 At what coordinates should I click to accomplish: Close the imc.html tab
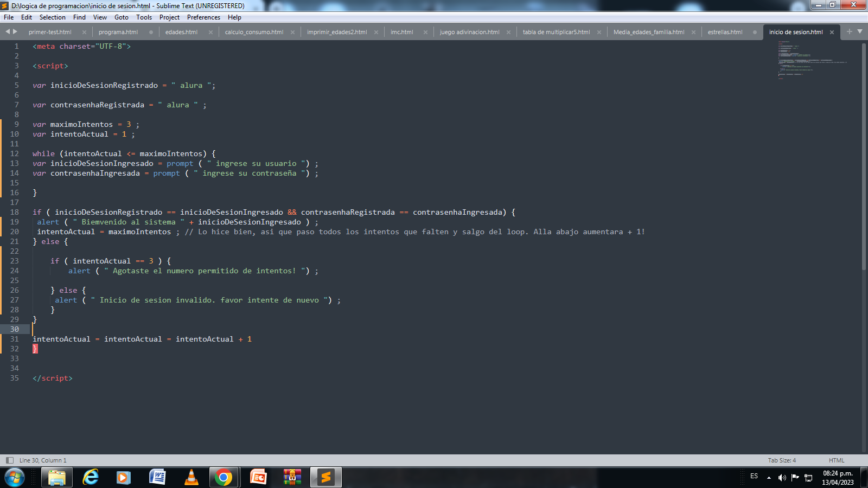(425, 32)
